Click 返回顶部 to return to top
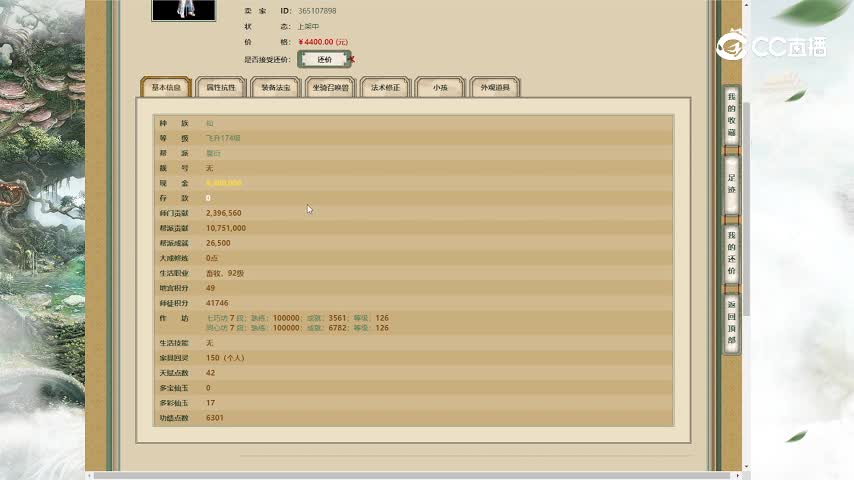854x480 pixels. [731, 322]
